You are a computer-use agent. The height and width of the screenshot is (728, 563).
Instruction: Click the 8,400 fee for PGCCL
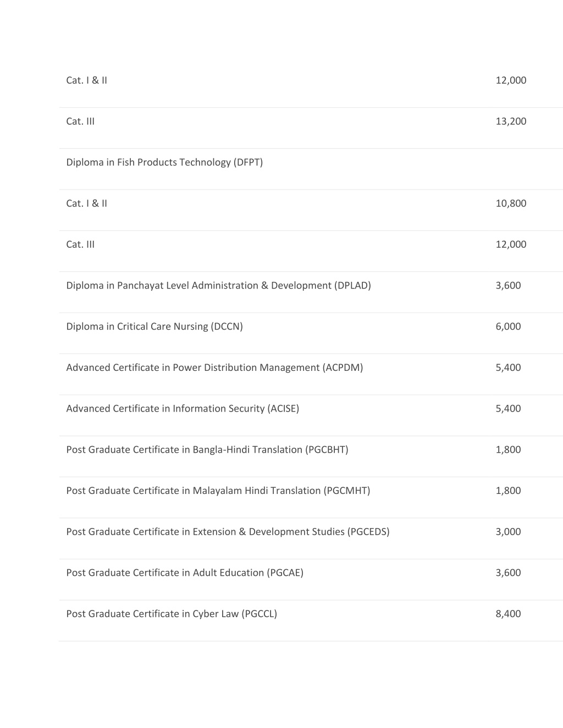tap(508, 614)
